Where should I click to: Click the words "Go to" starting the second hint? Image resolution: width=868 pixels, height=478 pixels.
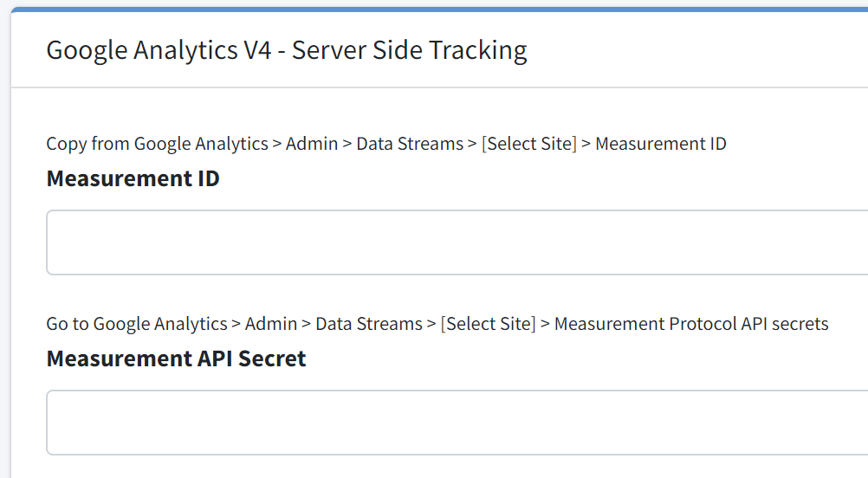(x=67, y=324)
